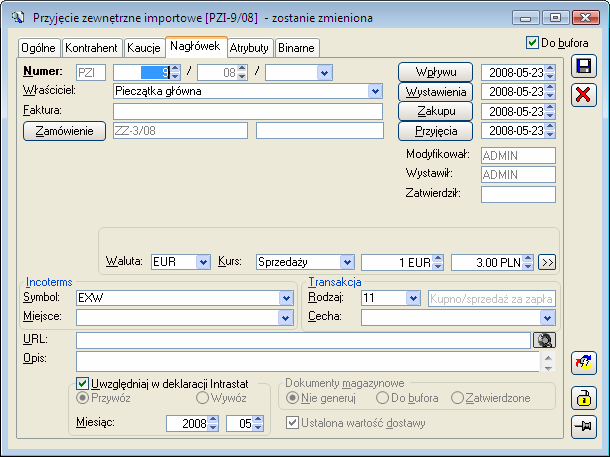Increase the 3.00 PLN rate spinner

click(528, 259)
